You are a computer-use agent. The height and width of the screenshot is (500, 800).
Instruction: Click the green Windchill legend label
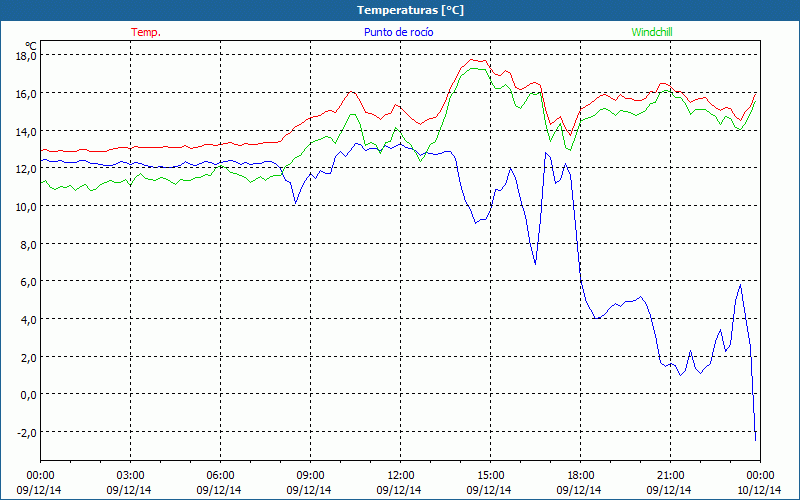(652, 32)
